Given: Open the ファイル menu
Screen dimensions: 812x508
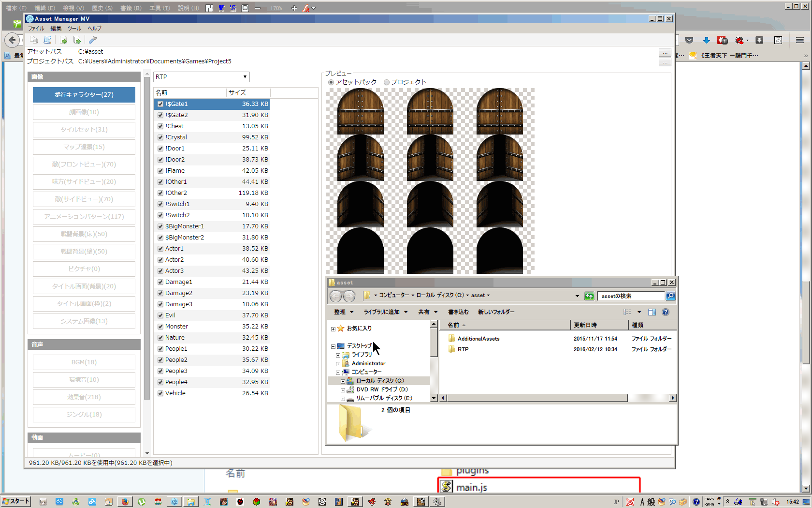Looking at the screenshot, I should point(36,29).
